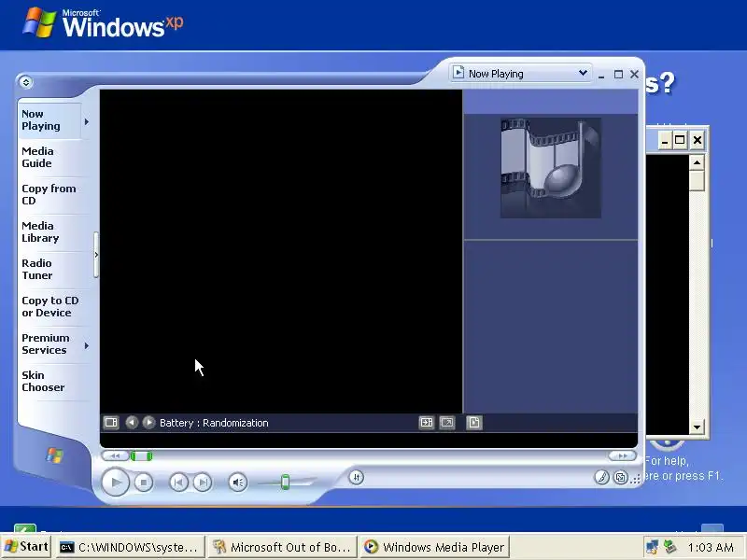Switch to the next visualization

pyautogui.click(x=149, y=423)
